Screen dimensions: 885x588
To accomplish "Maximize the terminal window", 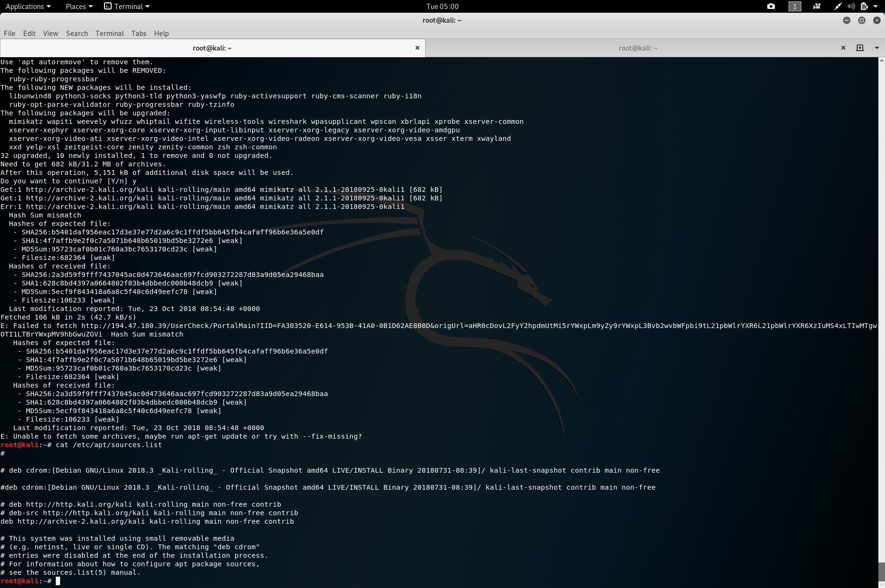I will (x=862, y=20).
